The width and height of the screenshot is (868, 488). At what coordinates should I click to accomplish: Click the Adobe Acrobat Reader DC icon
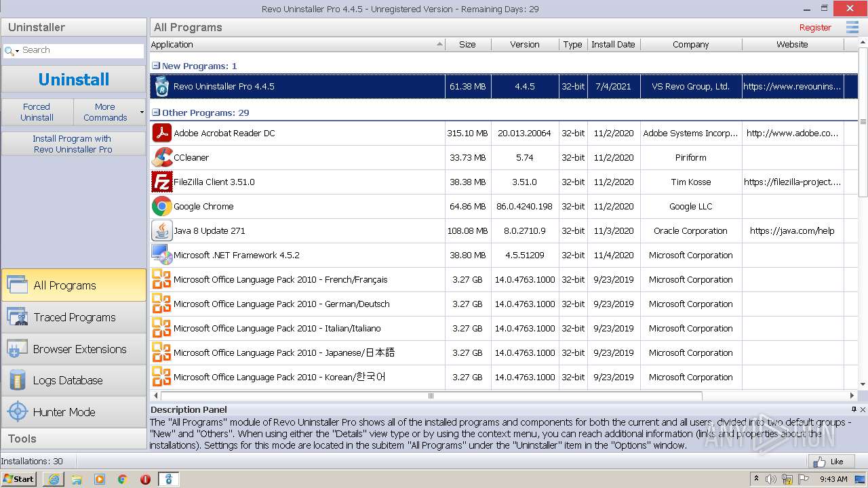click(x=161, y=133)
